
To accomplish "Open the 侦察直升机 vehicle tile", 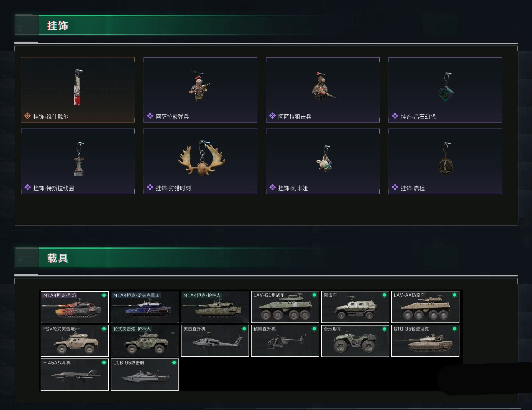I will pos(285,341).
